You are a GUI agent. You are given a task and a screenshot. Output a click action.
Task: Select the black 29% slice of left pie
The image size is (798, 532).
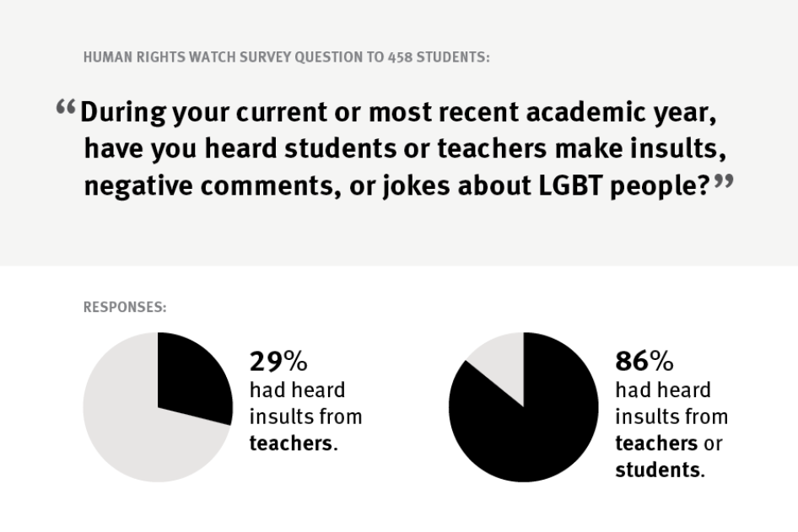pos(191,376)
